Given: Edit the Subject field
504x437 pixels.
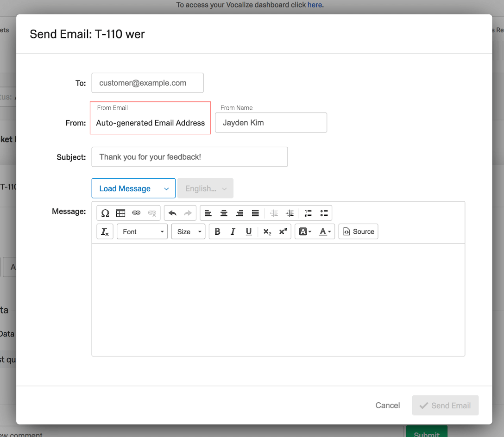Looking at the screenshot, I should pyautogui.click(x=189, y=157).
